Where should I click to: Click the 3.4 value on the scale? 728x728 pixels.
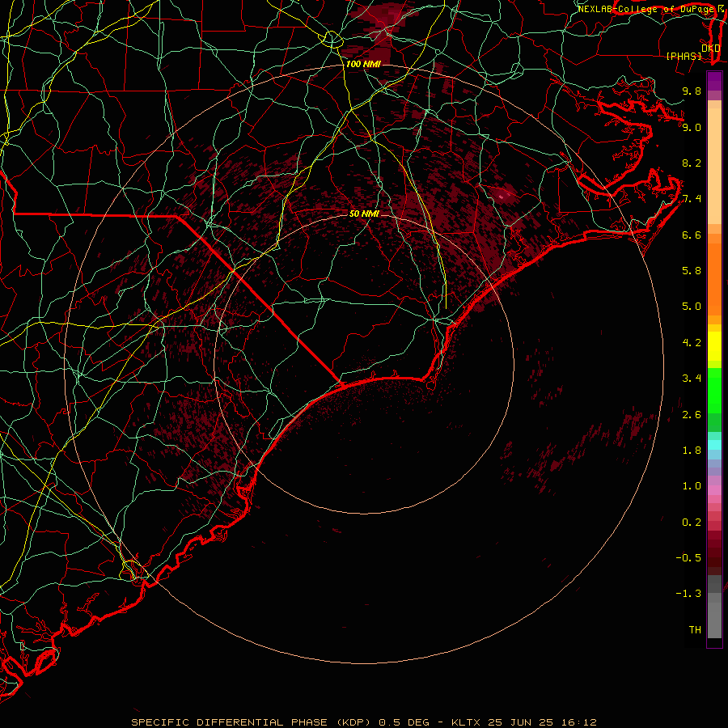(x=692, y=379)
